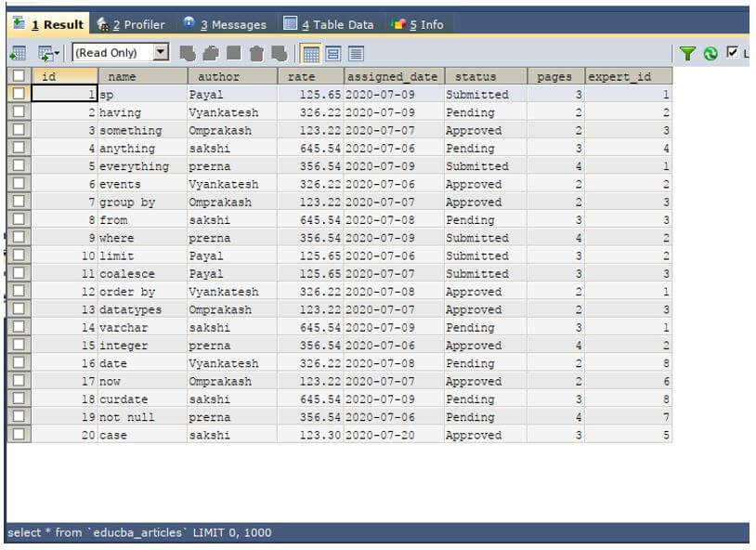756x550 pixels.
Task: Click the green refresh icon
Action: click(710, 53)
